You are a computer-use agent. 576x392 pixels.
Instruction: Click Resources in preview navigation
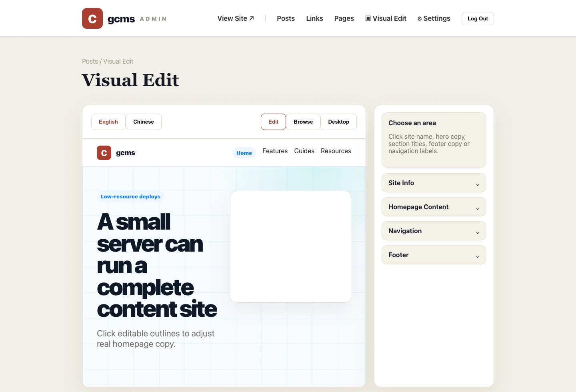pyautogui.click(x=336, y=151)
